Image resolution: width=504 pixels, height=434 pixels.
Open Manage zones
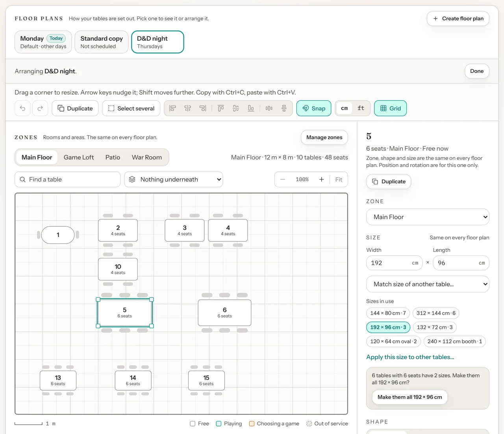324,137
